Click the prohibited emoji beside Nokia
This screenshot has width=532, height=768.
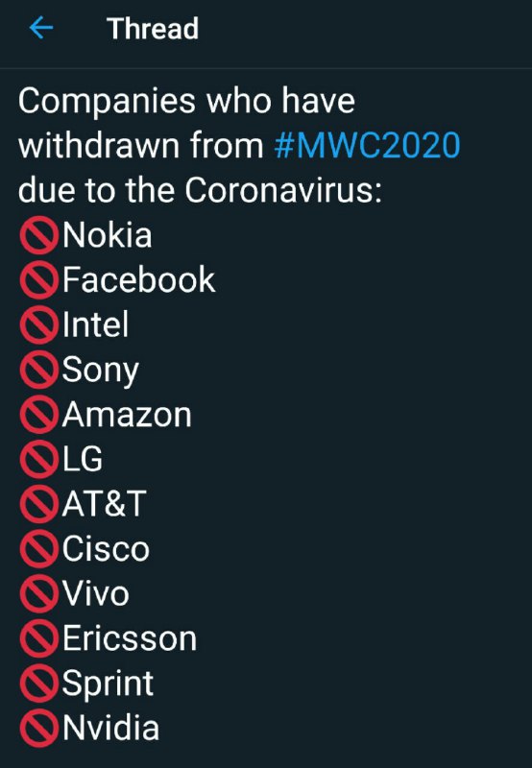39,235
